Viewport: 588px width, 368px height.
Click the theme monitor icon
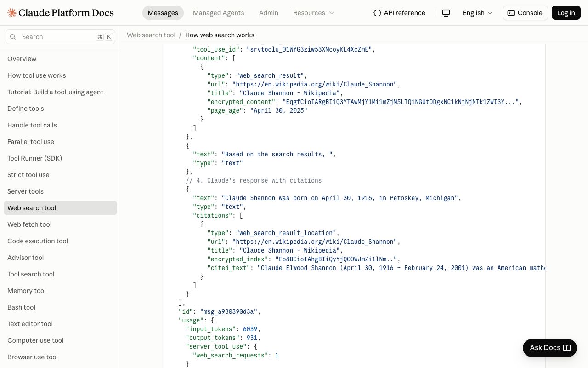446,13
